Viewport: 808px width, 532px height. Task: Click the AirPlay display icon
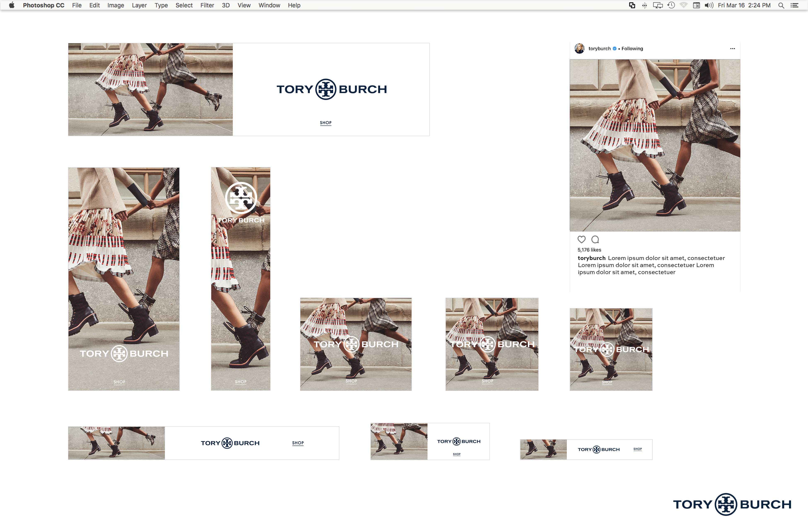pyautogui.click(x=658, y=5)
